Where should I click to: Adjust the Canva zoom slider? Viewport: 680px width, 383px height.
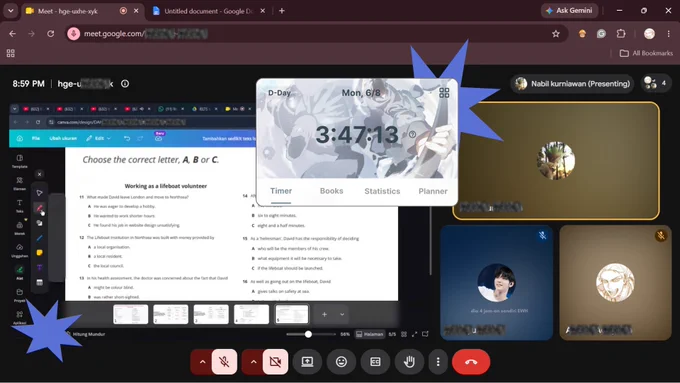click(308, 334)
